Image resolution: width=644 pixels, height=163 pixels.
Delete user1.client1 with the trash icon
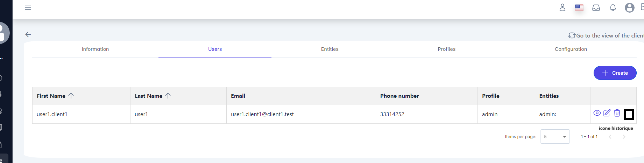(617, 113)
